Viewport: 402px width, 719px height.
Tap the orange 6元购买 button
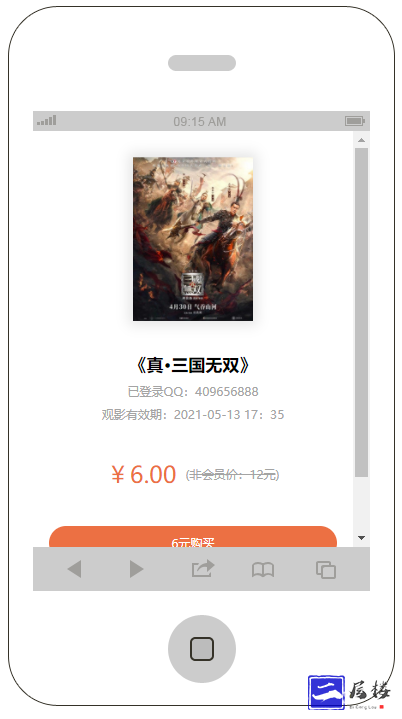(x=193, y=537)
